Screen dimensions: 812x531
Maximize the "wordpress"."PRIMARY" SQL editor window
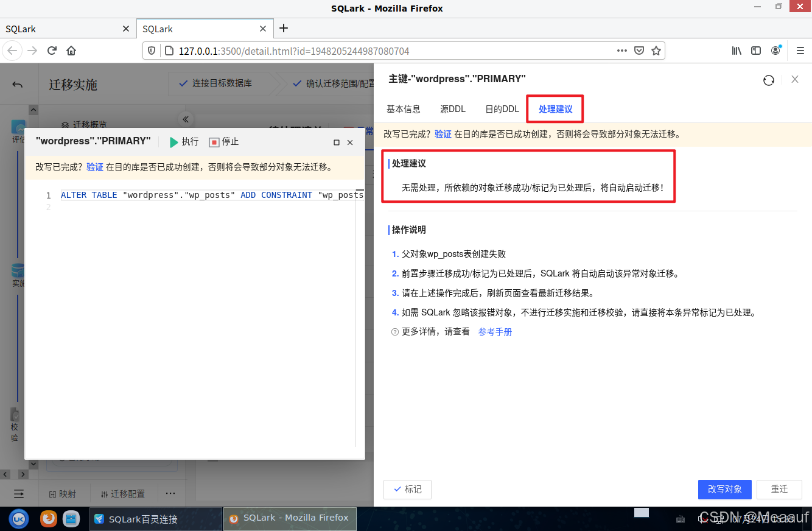337,142
